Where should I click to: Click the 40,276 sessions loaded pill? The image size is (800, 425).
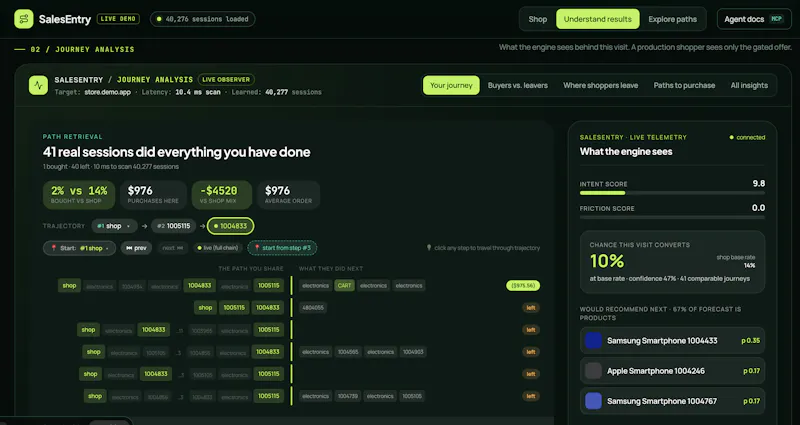[x=203, y=19]
